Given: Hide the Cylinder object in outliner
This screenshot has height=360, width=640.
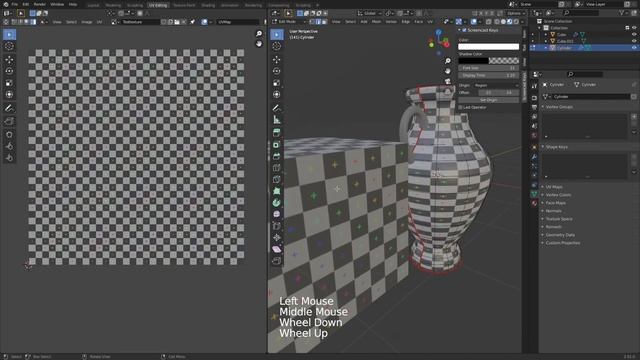Looking at the screenshot, I should [x=634, y=48].
